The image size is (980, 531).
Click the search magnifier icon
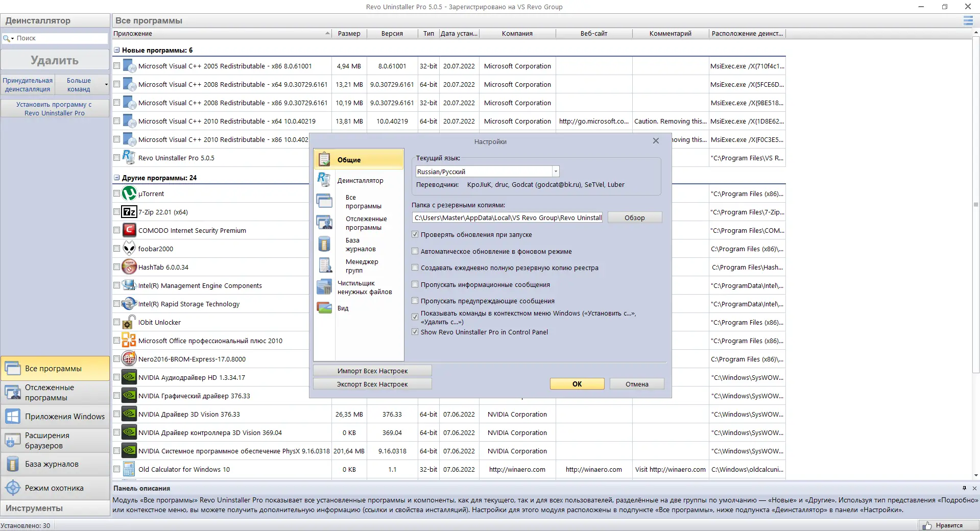tap(6, 38)
